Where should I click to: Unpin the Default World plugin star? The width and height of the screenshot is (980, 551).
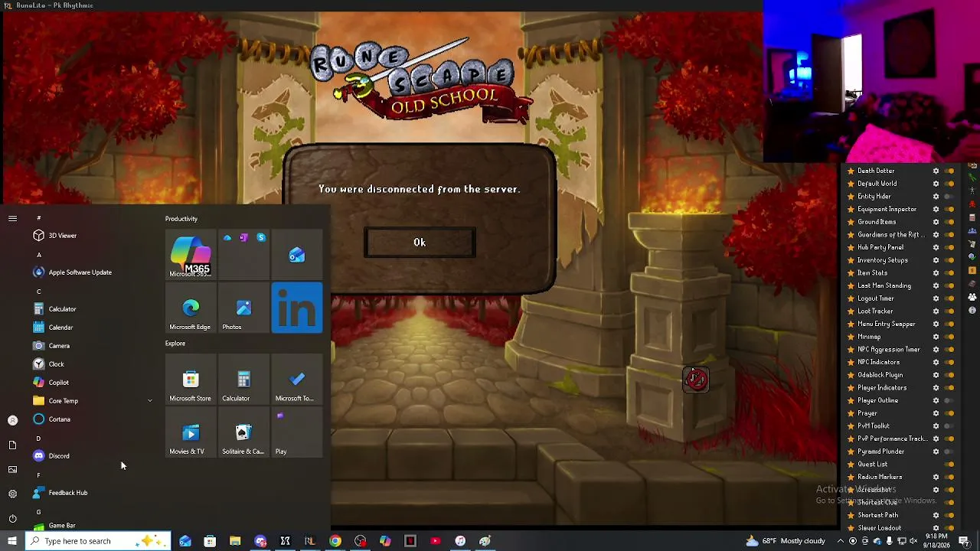pos(851,184)
